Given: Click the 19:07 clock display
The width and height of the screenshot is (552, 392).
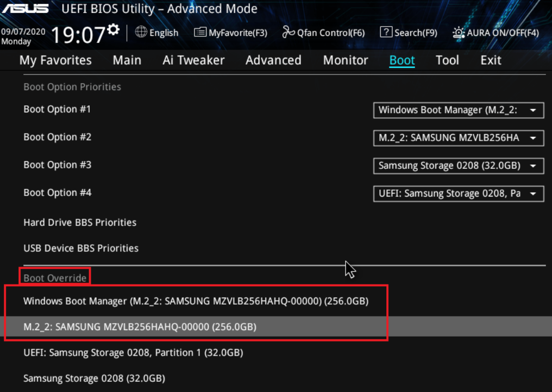Looking at the screenshot, I should coord(78,35).
